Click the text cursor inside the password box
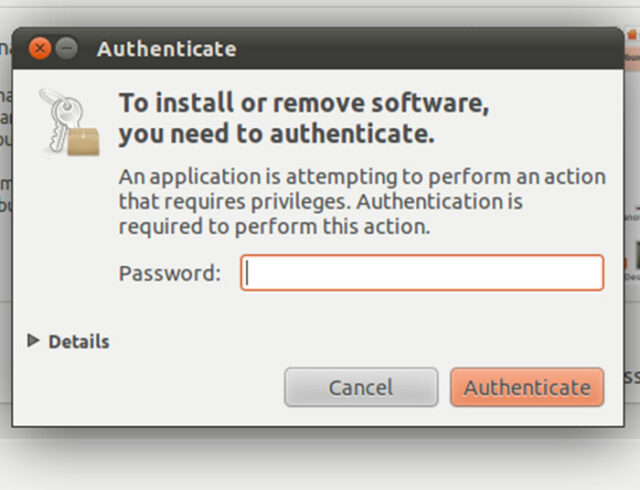Image resolution: width=640 pixels, height=490 pixels. click(x=247, y=273)
